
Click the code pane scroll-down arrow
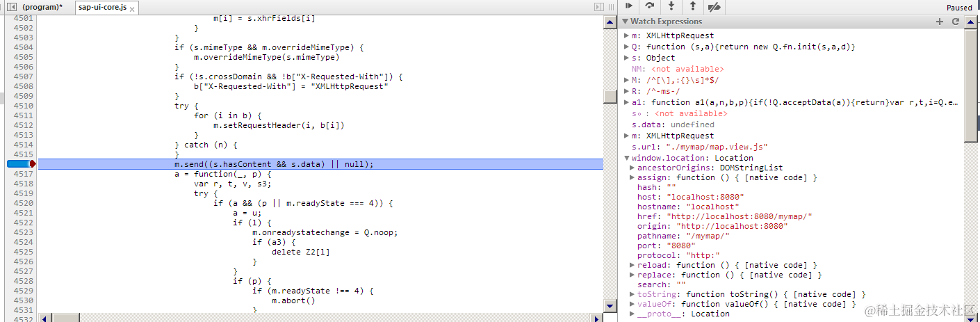coord(610,305)
